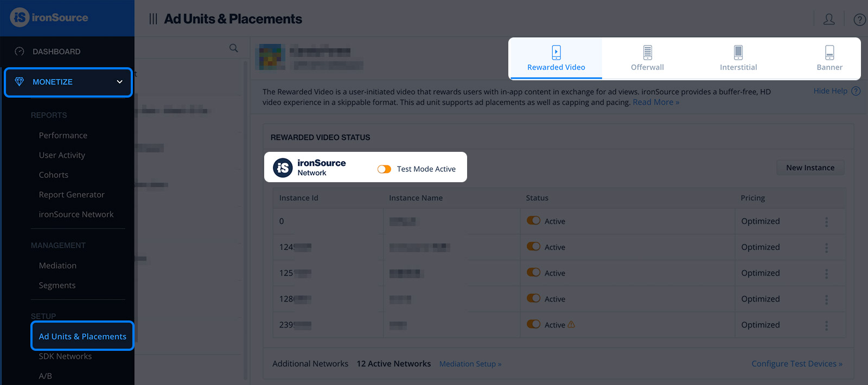Open Segments under Management
868x385 pixels.
(57, 285)
